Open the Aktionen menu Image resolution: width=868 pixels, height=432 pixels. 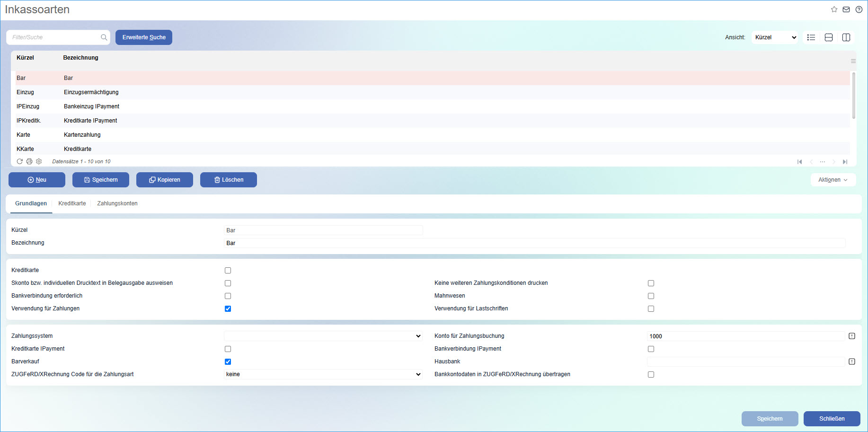(x=833, y=180)
